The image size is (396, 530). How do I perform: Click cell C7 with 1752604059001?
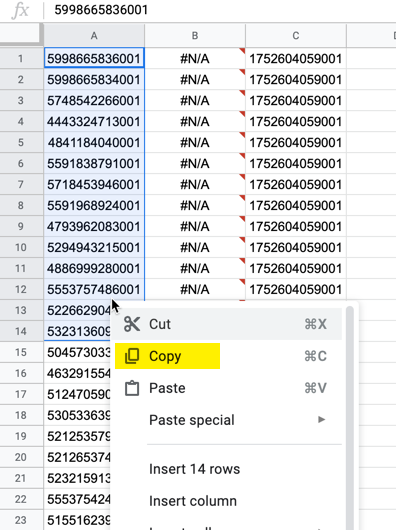pos(296,185)
